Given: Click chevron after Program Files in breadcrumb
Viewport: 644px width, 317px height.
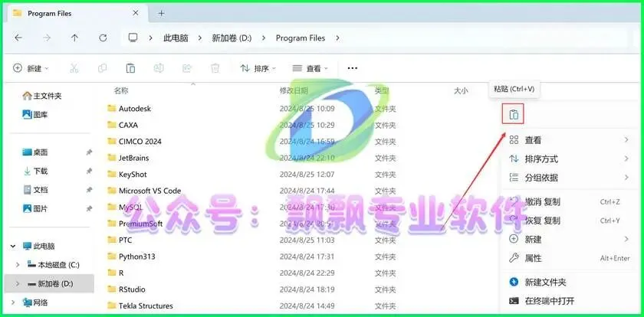Looking at the screenshot, I should [x=337, y=38].
